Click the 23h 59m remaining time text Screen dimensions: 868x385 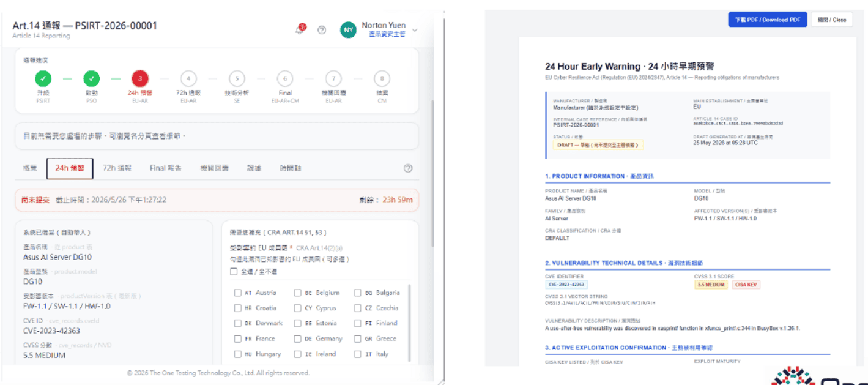[x=398, y=200]
